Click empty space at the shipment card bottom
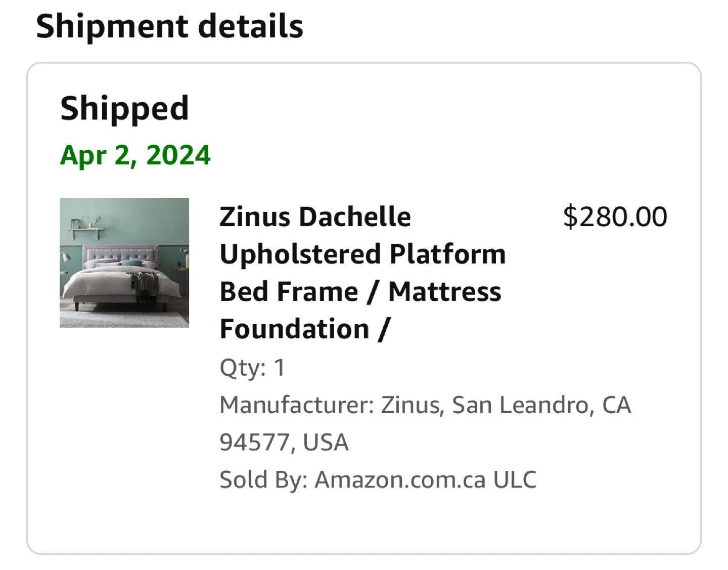728x570 pixels. click(364, 526)
